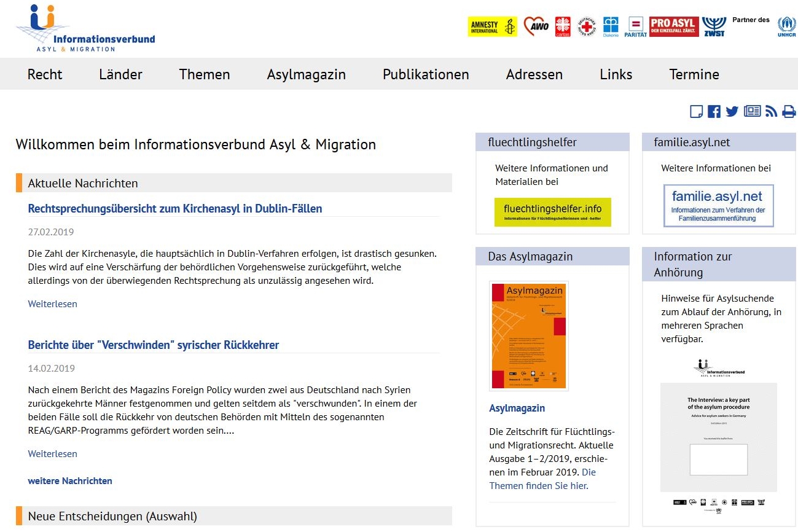Click the Facebook icon

pos(714,111)
